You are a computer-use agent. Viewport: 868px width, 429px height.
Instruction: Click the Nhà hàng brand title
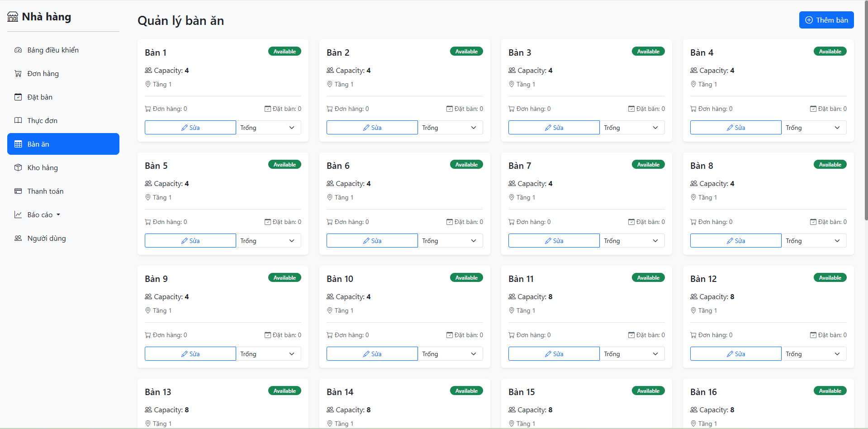tap(47, 17)
